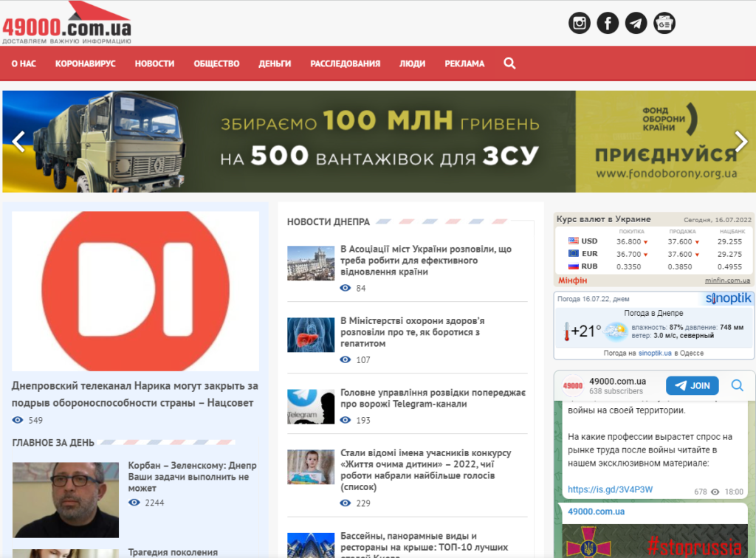Viewport: 756px width, 558px height.
Task: Click the Мінфін label under currency table
Action: click(x=572, y=280)
